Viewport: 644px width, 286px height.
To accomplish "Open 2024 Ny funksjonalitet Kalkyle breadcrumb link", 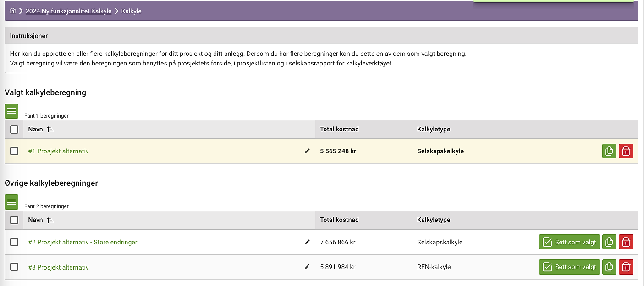I will pyautogui.click(x=69, y=11).
